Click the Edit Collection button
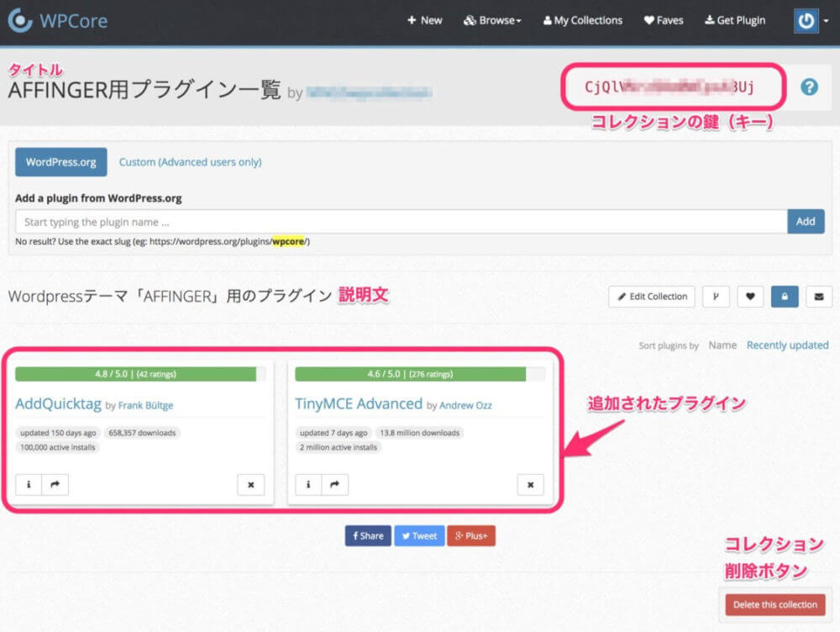 652,297
